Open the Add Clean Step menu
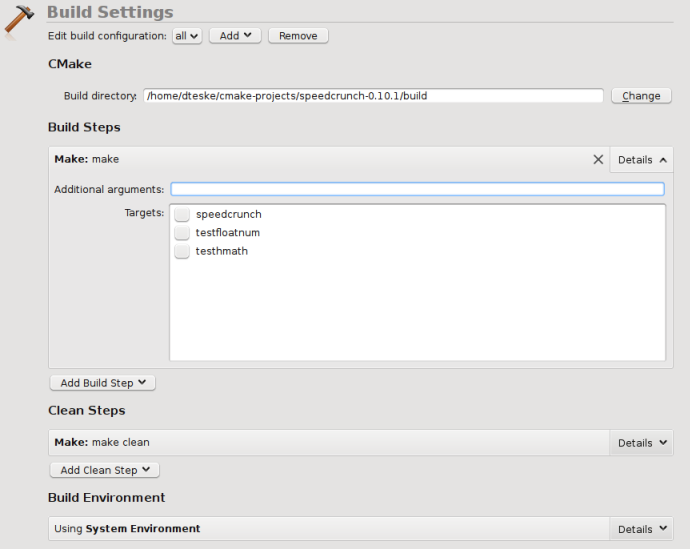Screen dimensions: 690x549 coord(104,470)
